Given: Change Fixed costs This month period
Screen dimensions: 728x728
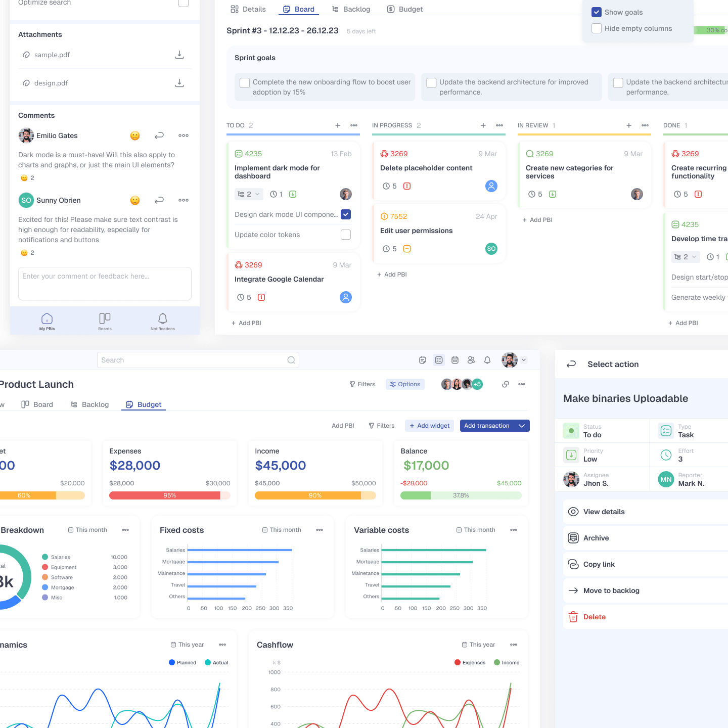Looking at the screenshot, I should tap(282, 530).
